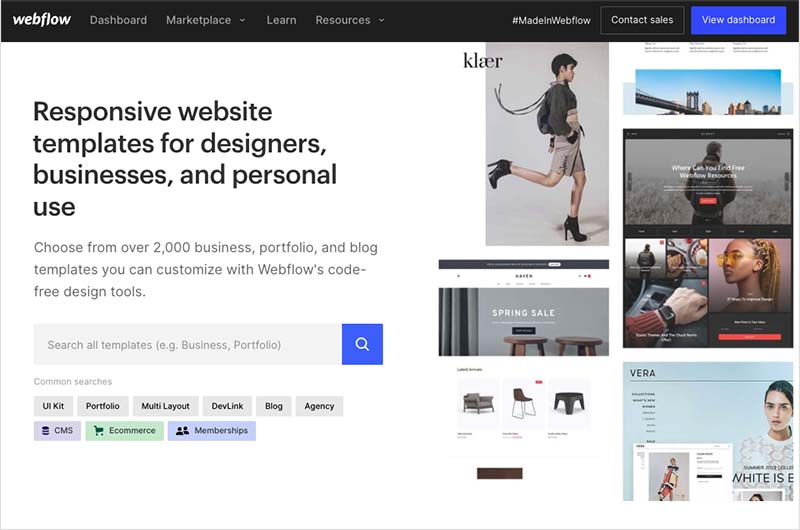Screen dimensions: 800x530
Task: Select the Memberships filter tag
Action: pyautogui.click(x=212, y=431)
